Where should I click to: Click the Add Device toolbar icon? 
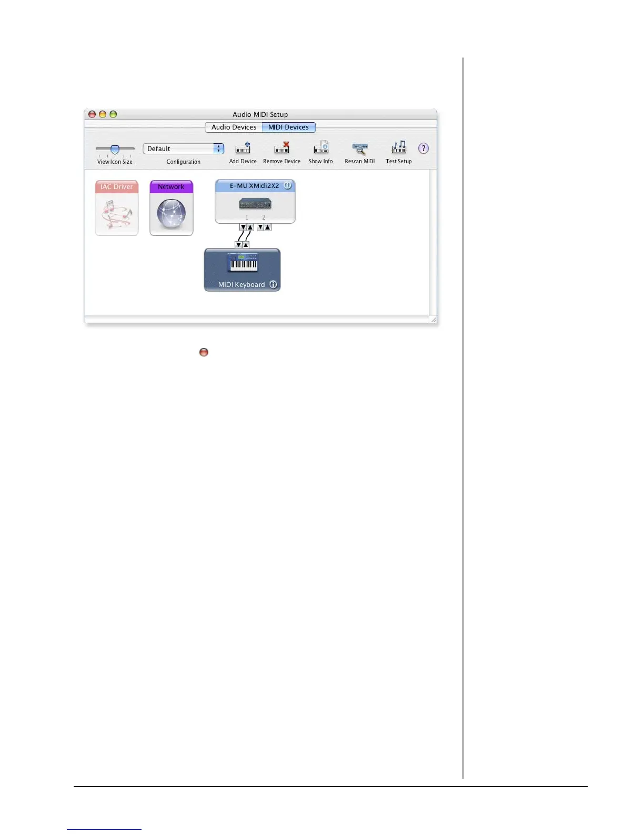tap(243, 148)
